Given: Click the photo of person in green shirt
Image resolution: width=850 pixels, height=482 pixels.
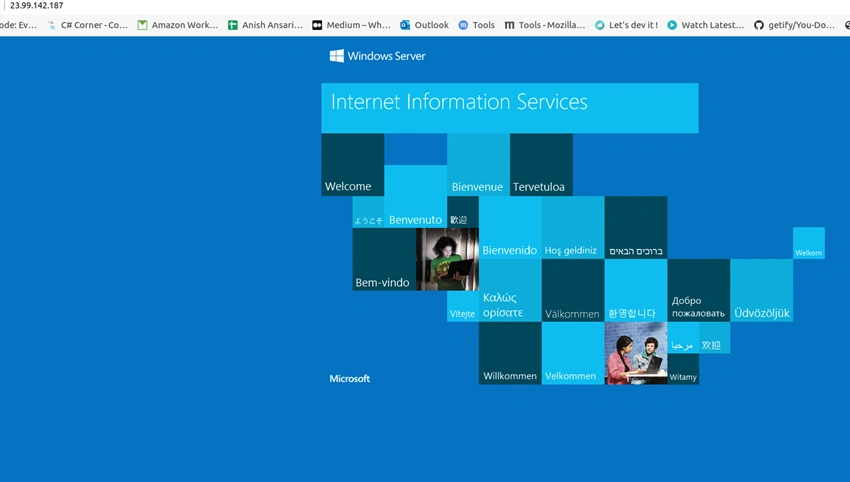Looking at the screenshot, I should point(447,259).
